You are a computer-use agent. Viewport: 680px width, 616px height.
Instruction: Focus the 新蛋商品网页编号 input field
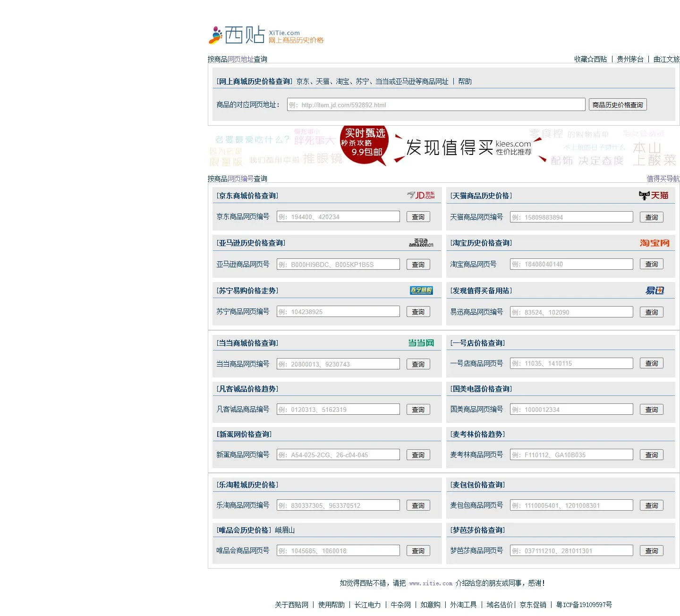(x=338, y=455)
